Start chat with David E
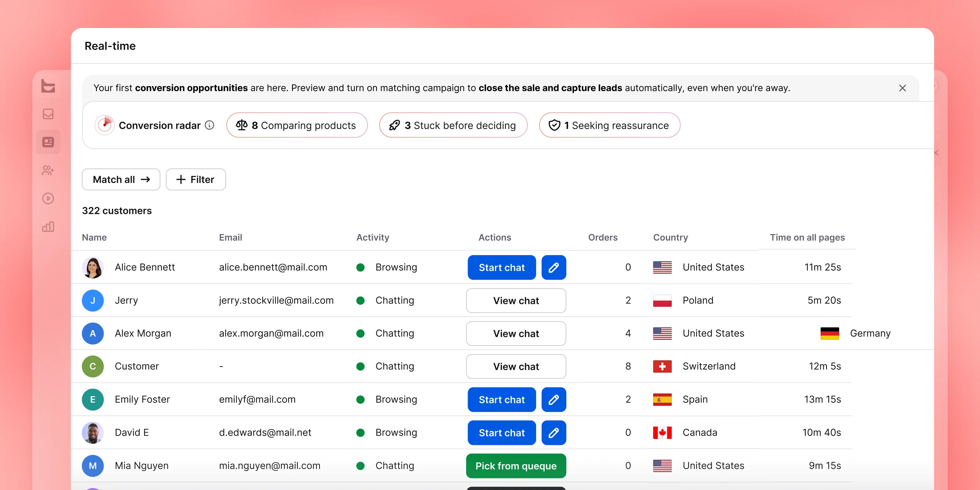Image resolution: width=980 pixels, height=490 pixels. [x=501, y=432]
